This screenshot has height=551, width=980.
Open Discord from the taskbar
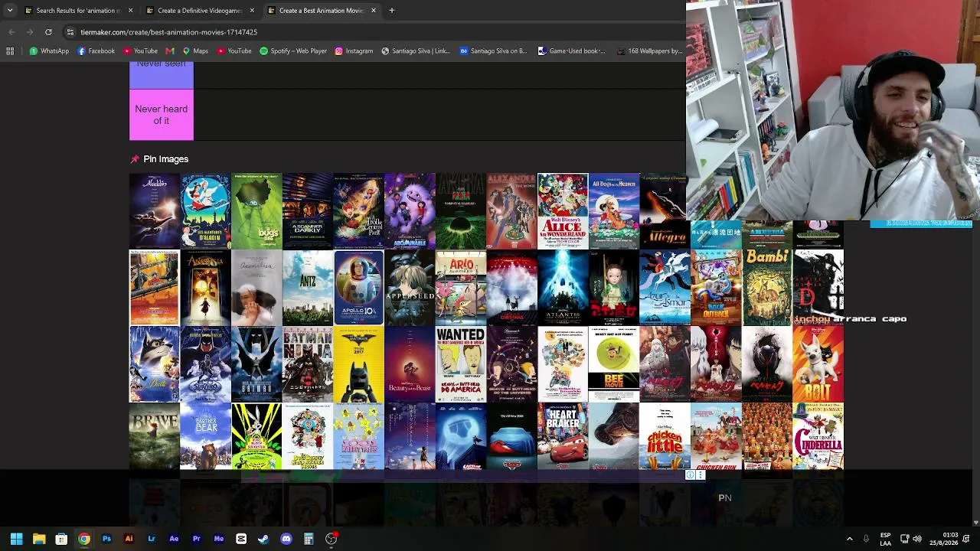pyautogui.click(x=286, y=539)
